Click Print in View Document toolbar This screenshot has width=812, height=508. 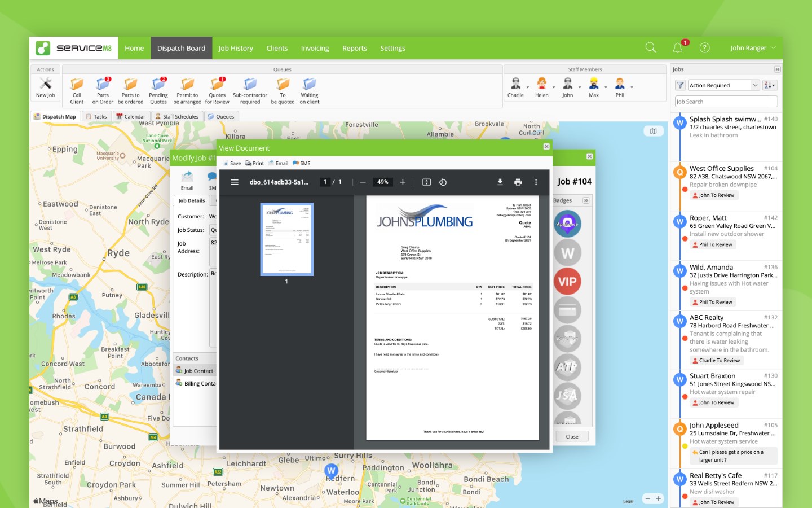pos(254,163)
